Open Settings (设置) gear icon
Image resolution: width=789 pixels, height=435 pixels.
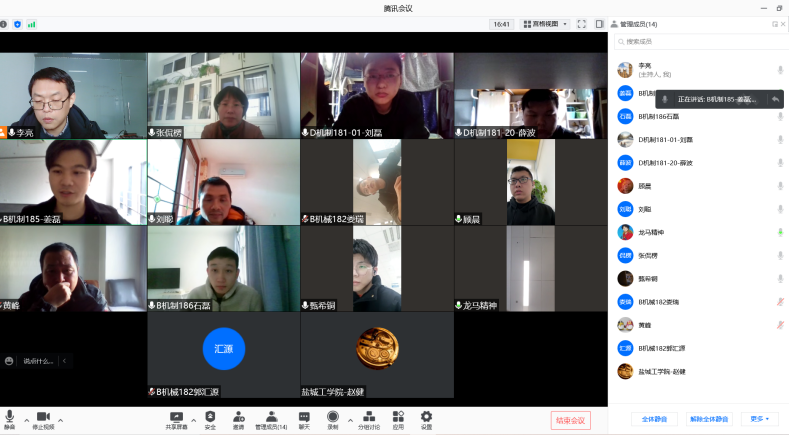(426, 418)
